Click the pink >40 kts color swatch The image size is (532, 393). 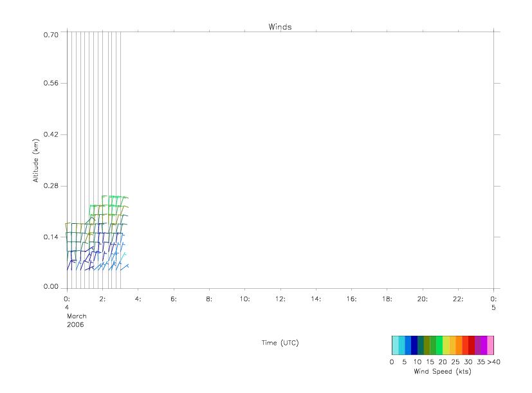click(x=491, y=345)
